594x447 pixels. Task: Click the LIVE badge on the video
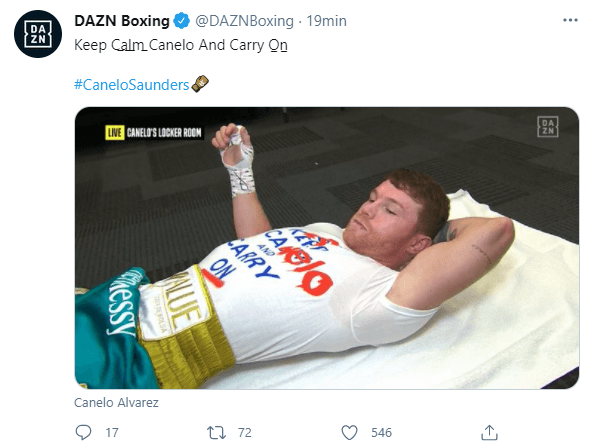coord(114,133)
